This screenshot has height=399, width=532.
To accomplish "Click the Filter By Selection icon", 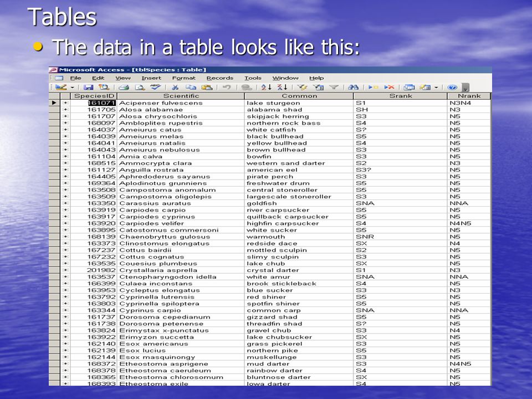I will coord(303,87).
